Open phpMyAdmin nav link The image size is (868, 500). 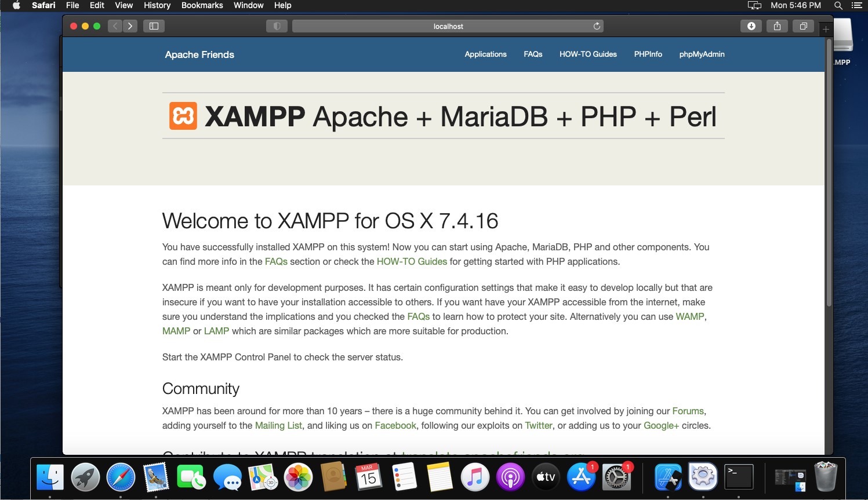[702, 54]
